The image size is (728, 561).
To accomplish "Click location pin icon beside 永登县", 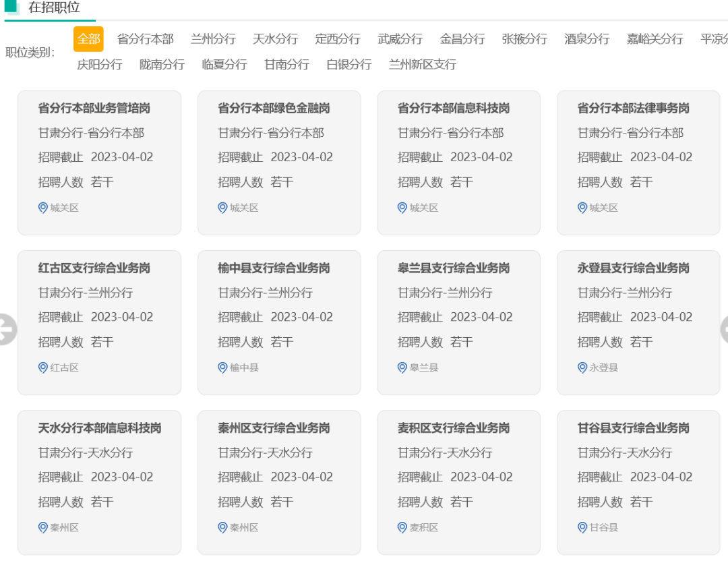I will (x=582, y=367).
